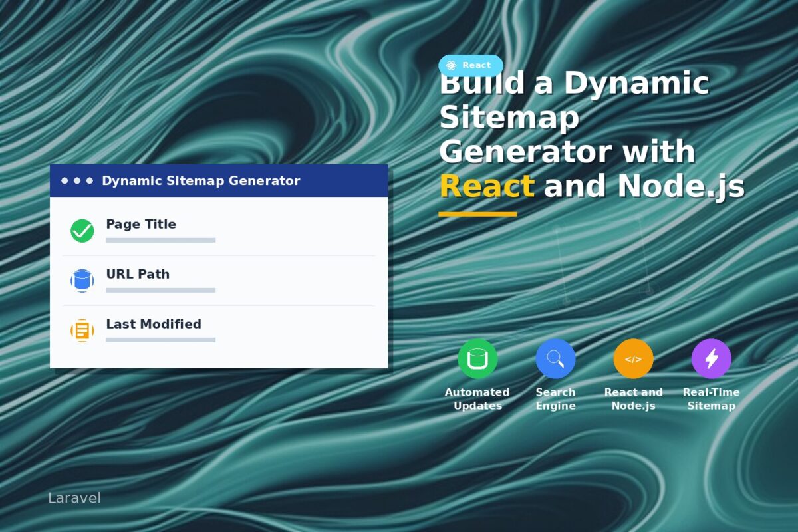Click the gray bar under Page Title
The image size is (798, 532).
tap(161, 240)
